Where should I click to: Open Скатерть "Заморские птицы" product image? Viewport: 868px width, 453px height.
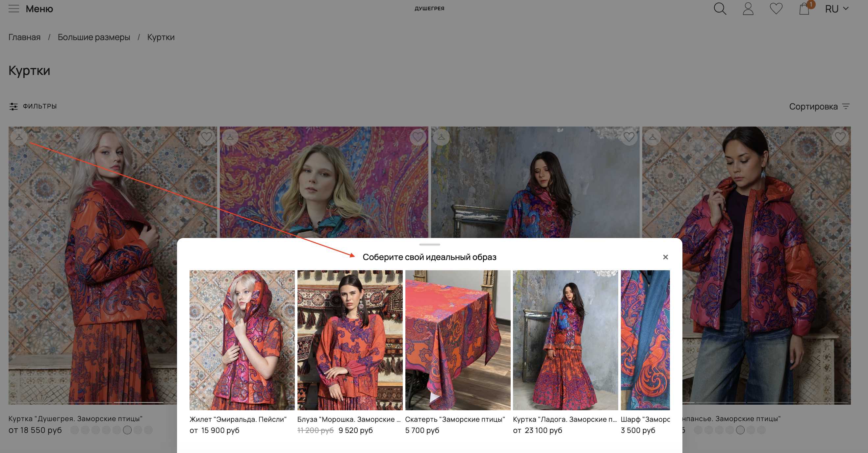coord(458,340)
